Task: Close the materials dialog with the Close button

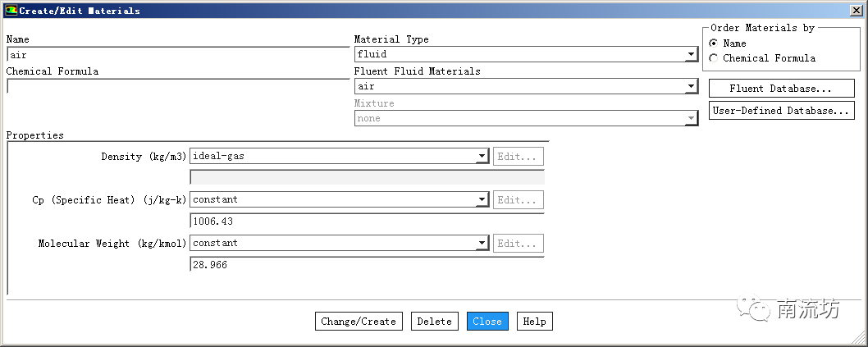Action: pos(487,322)
